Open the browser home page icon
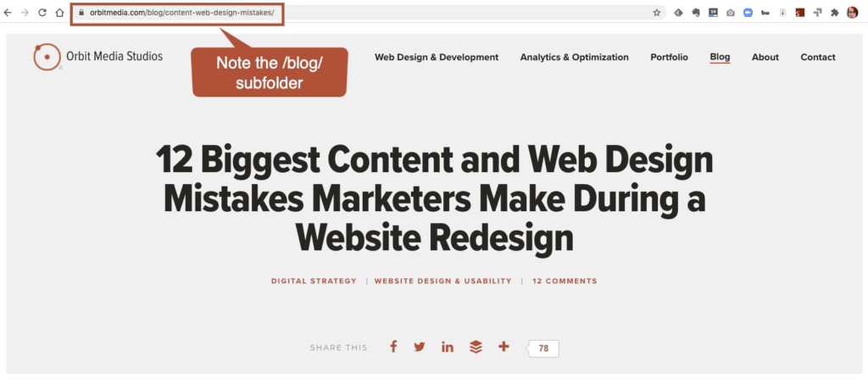This screenshot has height=384, width=868. 60,13
